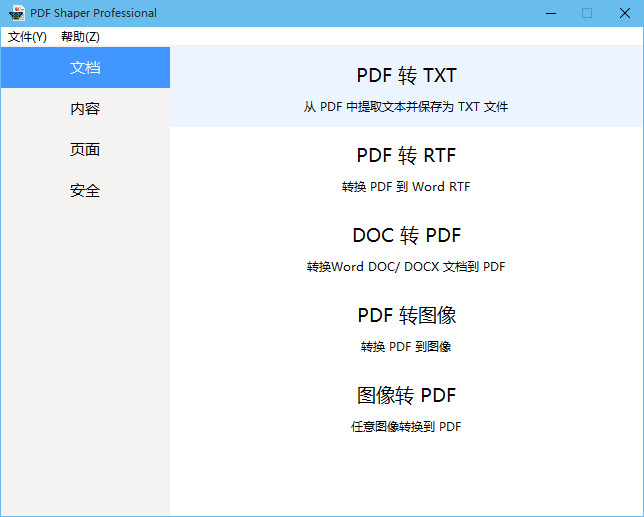Select the 内容 category in sidebar
Screen dimensions: 644x517
[85, 109]
